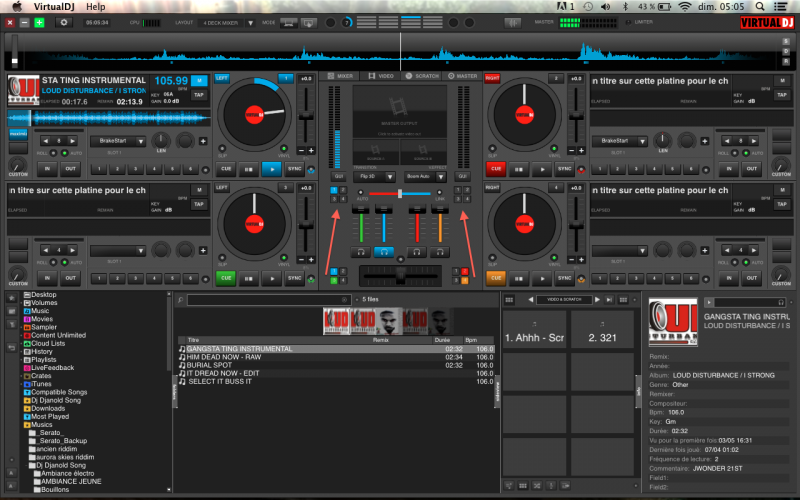Click the loop-double right arrow on deck 1

pyautogui.click(x=72, y=141)
